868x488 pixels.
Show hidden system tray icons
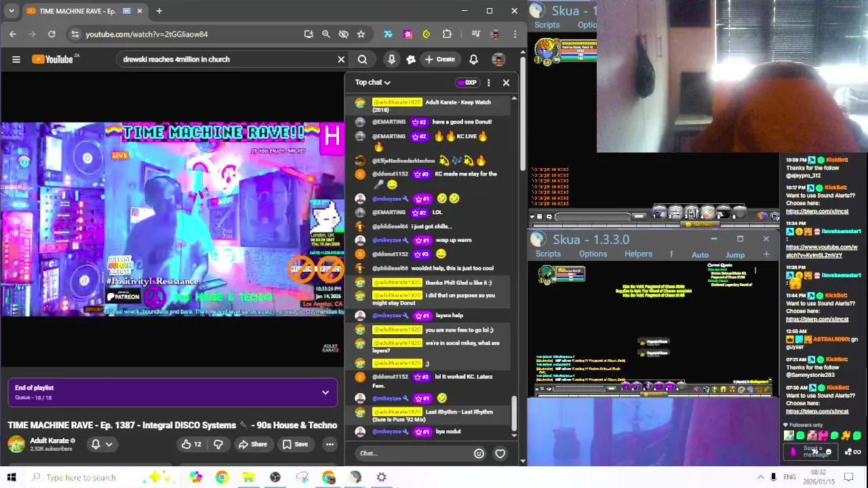coord(760,477)
